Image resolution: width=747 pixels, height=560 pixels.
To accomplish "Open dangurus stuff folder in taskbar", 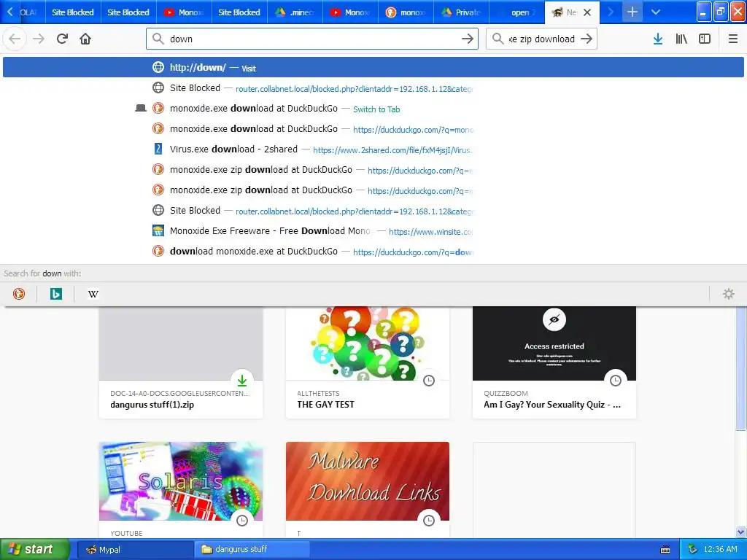I will [252, 550].
